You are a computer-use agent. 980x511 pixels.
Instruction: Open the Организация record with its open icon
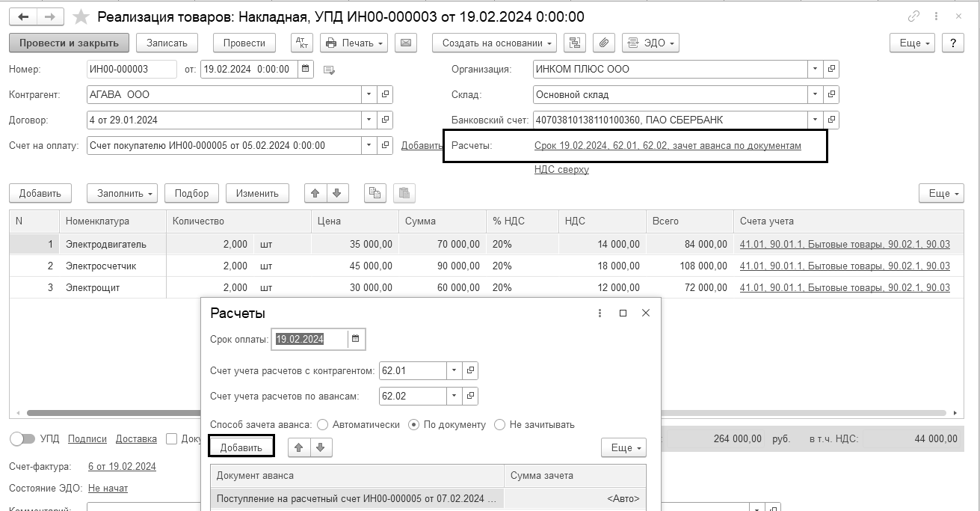(x=831, y=69)
